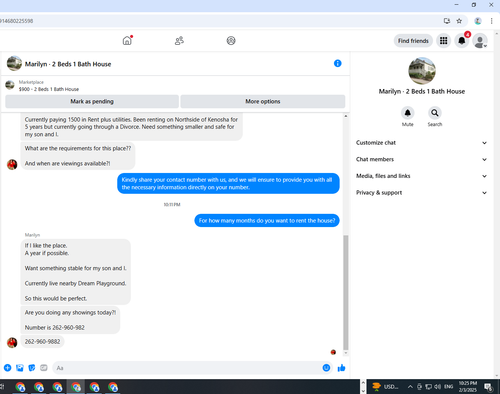
Task: Open the volume control in system tray
Action: point(437,387)
